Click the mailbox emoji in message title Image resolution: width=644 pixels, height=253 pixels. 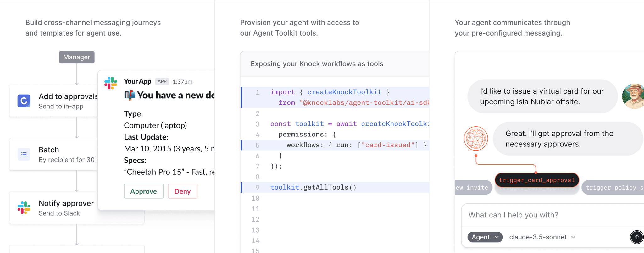click(129, 95)
